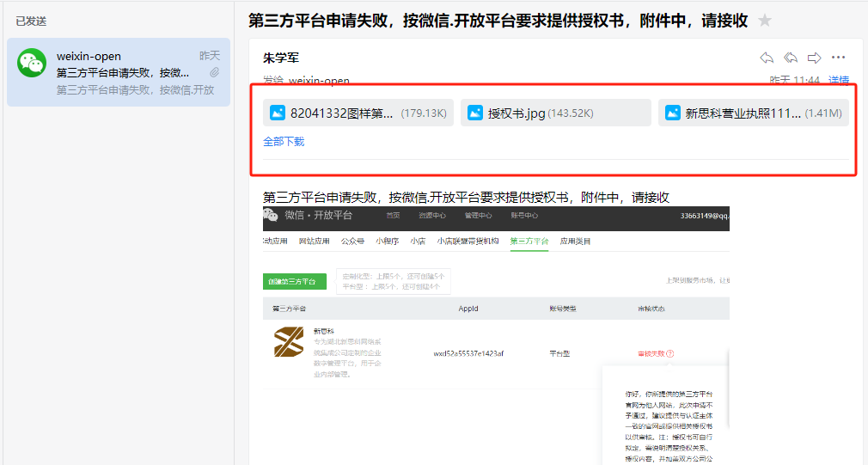Viewport: 868px width, 465px height.
Task: Click the email subject title at top
Action: pyautogui.click(x=498, y=21)
